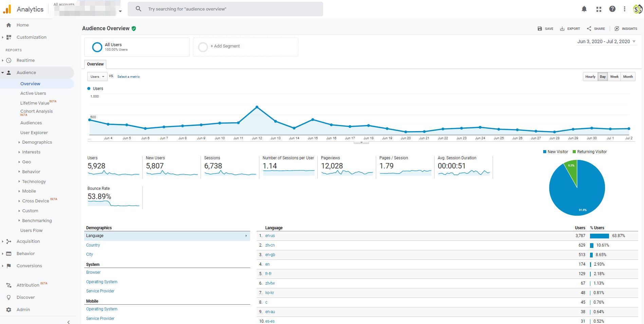The height and width of the screenshot is (324, 644).
Task: Open the notifications bell
Action: 584,9
